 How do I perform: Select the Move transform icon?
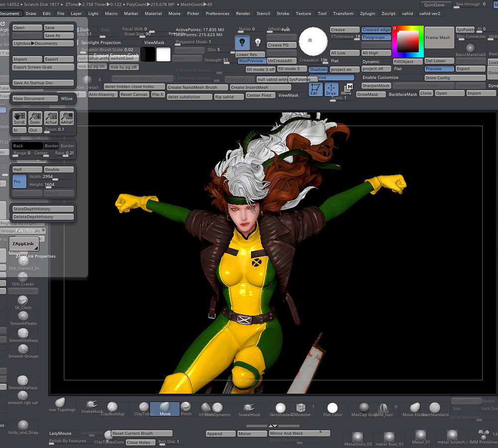coord(347,89)
